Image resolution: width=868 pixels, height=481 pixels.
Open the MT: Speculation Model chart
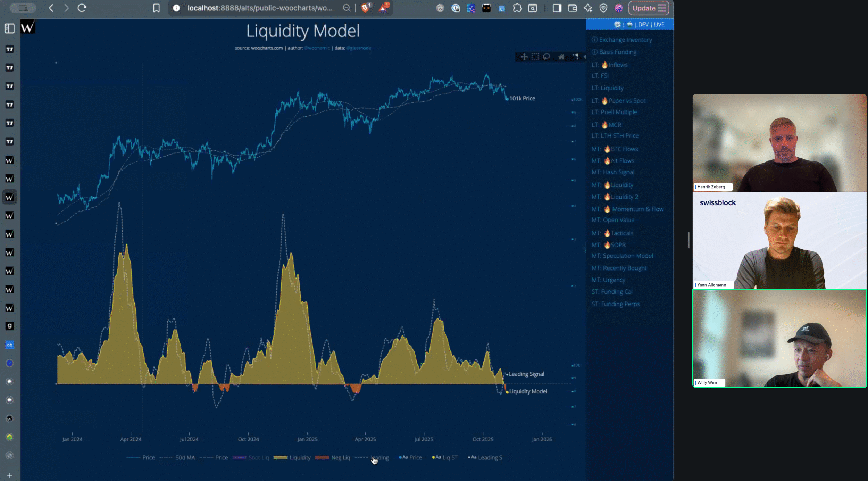coord(622,256)
